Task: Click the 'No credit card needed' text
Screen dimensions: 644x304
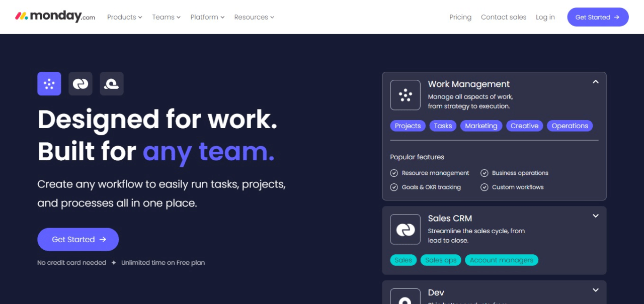Action: point(72,262)
